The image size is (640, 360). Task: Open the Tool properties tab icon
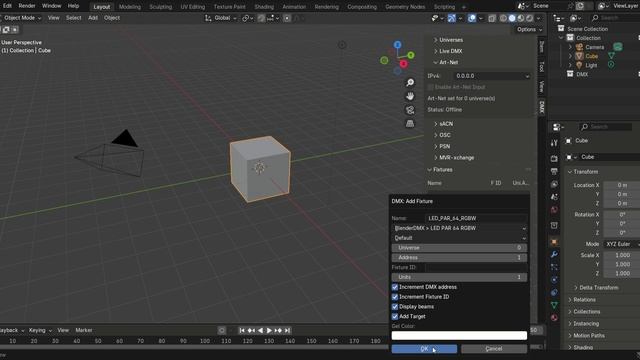coord(554,143)
